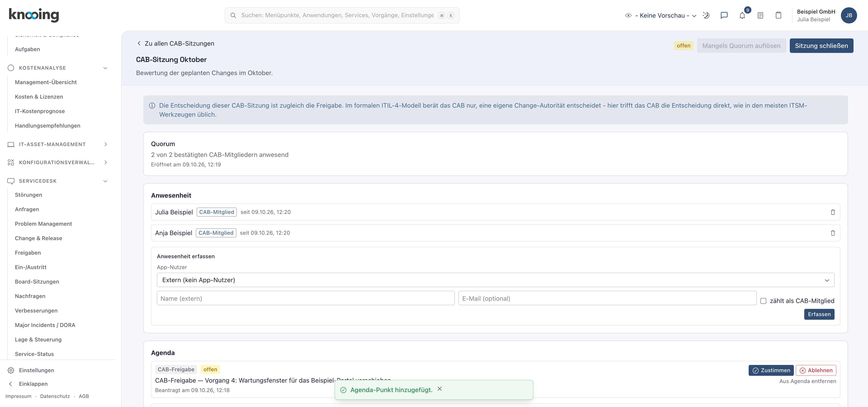The height and width of the screenshot is (407, 868).
Task: Click the info icon in the blue notice
Action: click(x=152, y=106)
